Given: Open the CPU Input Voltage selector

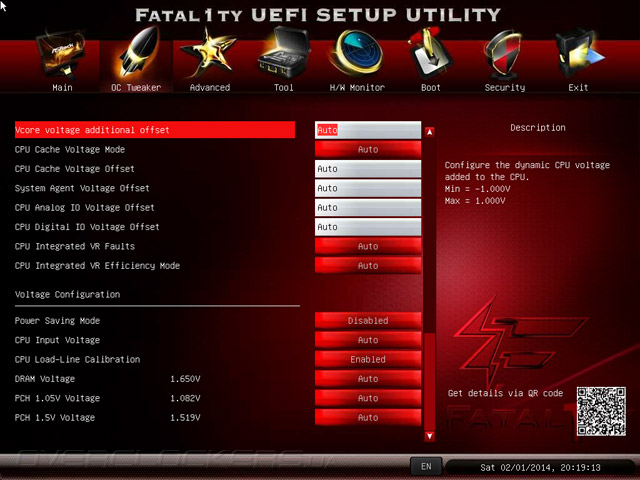Looking at the screenshot, I should coord(368,340).
